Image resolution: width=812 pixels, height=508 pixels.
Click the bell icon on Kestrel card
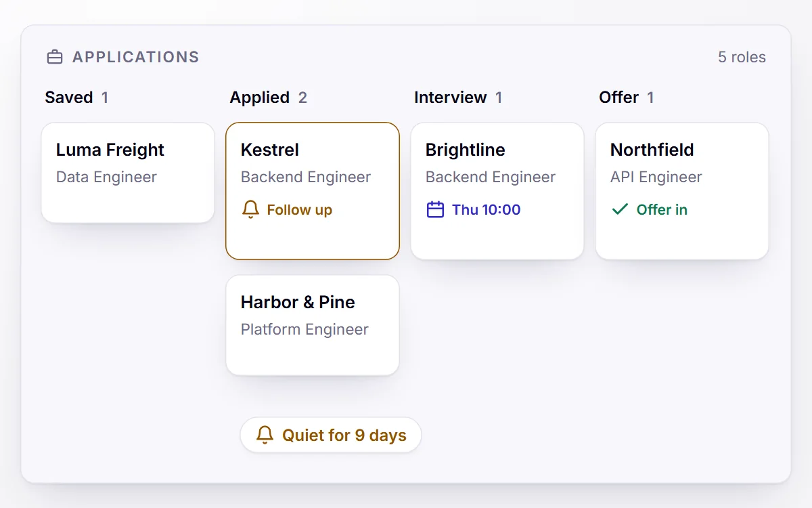pos(250,210)
